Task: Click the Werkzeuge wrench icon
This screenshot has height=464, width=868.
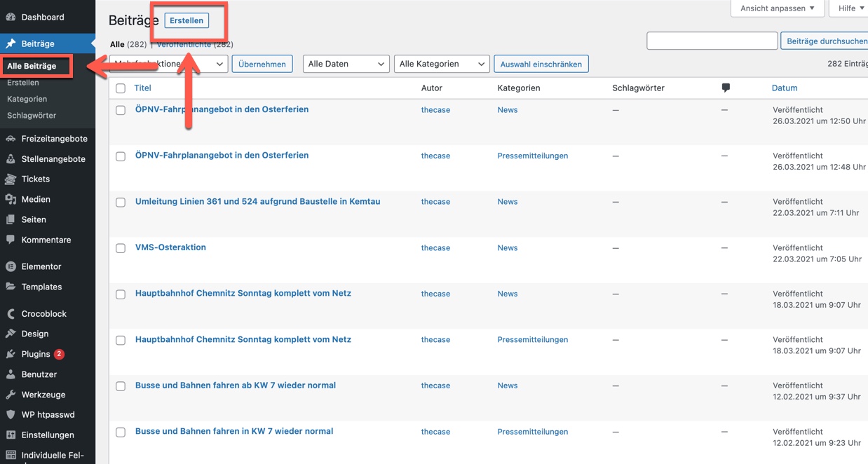Action: point(11,395)
